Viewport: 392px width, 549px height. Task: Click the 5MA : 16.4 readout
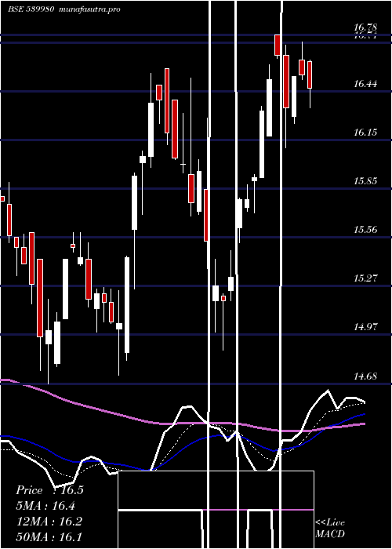coord(46,505)
